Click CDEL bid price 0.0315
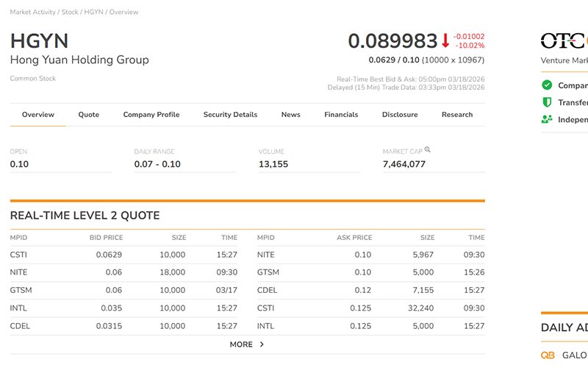Screen dimensions: 588x368 point(109,326)
